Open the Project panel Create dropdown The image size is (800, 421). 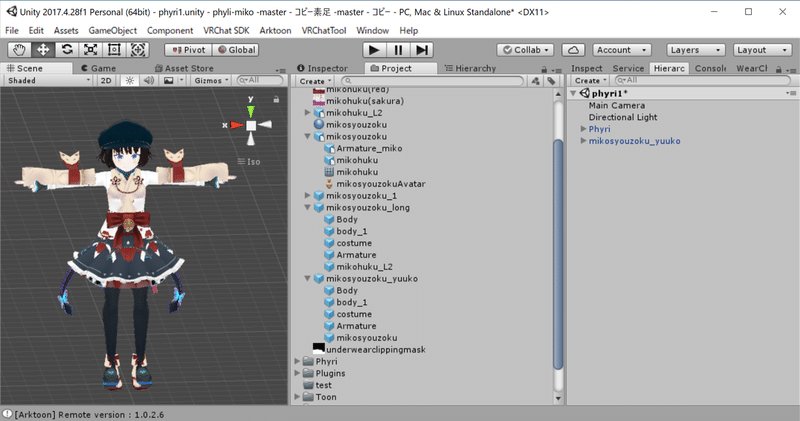315,81
